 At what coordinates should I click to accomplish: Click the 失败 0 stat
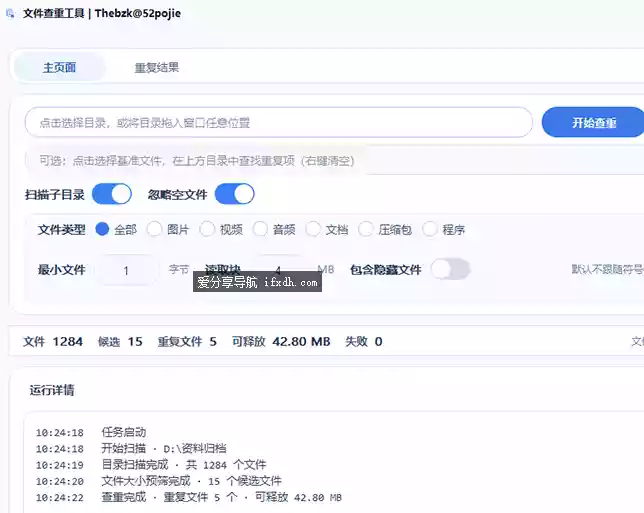(x=364, y=341)
